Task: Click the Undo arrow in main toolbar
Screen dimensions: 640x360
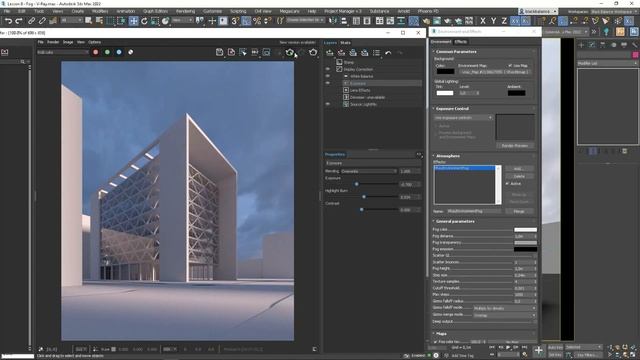Action: pyautogui.click(x=8, y=21)
